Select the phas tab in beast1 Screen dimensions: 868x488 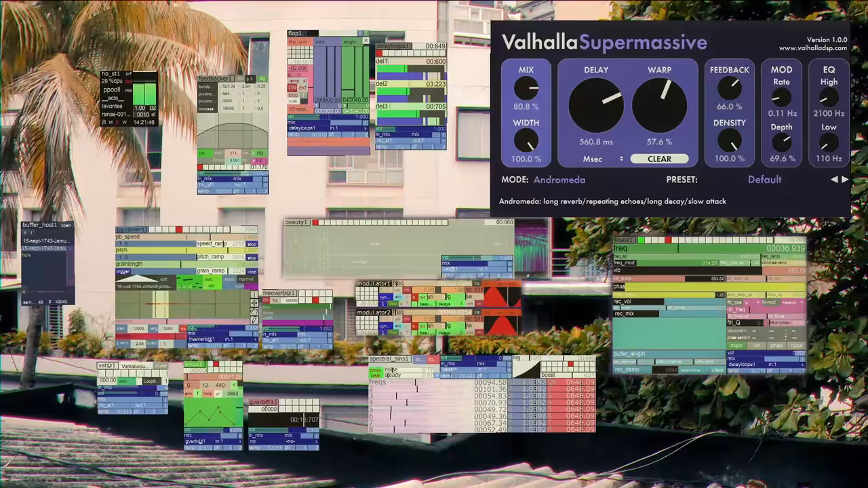pyautogui.click(x=776, y=346)
